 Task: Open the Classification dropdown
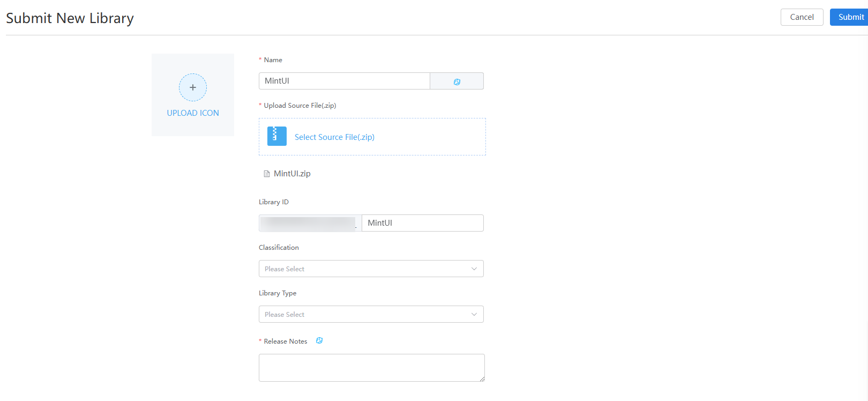pyautogui.click(x=371, y=269)
